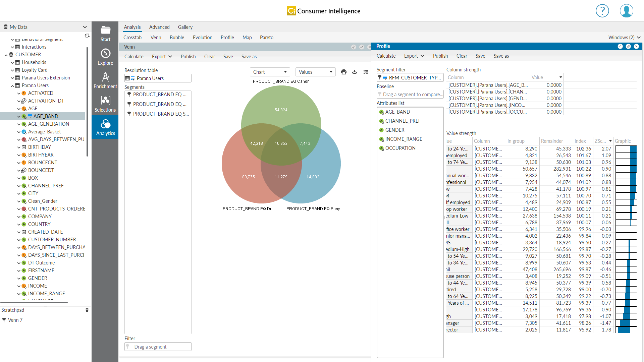Switch to the Gallery tab

(185, 27)
